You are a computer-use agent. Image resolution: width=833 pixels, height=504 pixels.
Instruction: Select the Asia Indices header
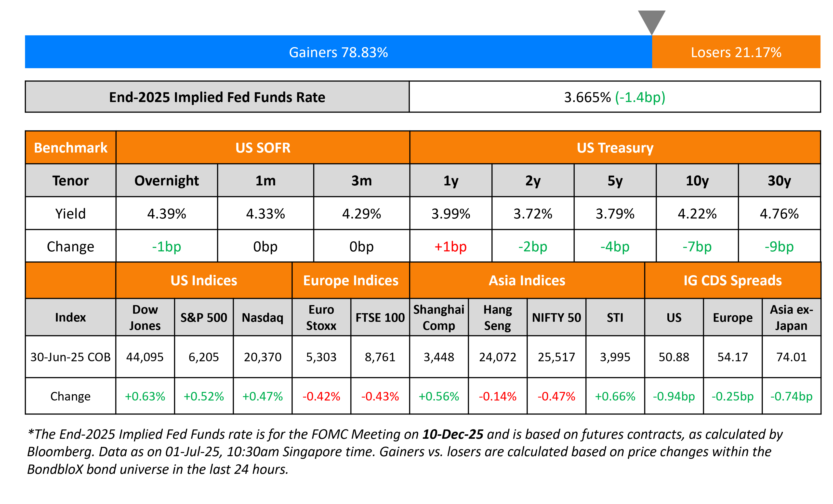point(527,281)
